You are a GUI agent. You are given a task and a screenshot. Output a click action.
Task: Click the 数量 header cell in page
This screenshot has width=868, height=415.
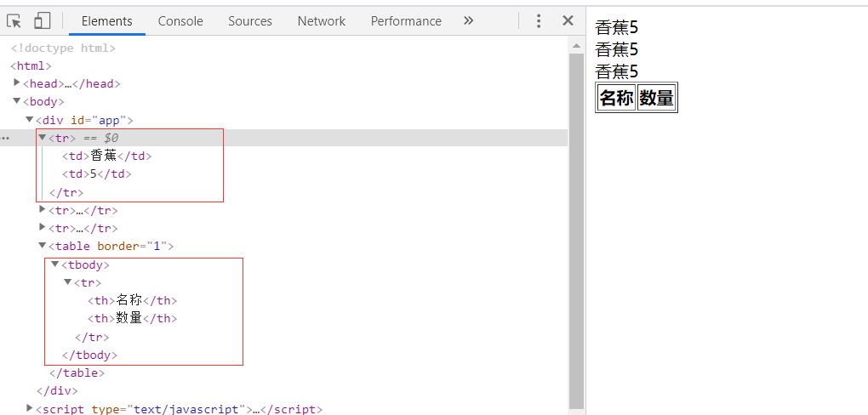[x=657, y=98]
